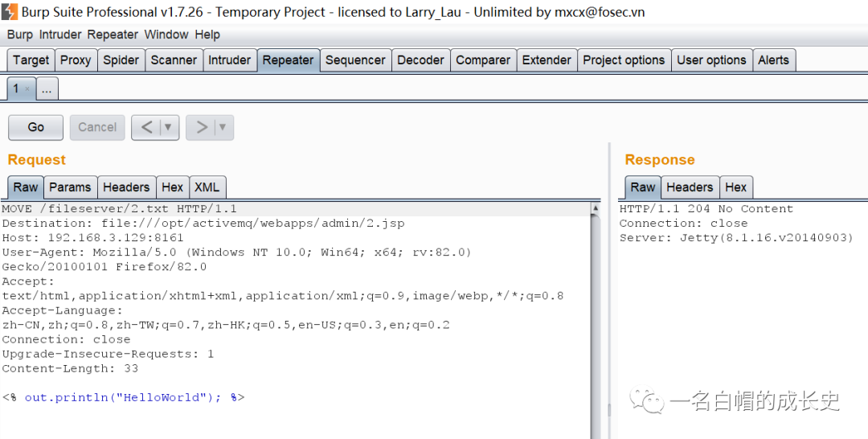Open new Repeater tab with ellipsis
Image resolution: width=868 pixels, height=439 pixels.
point(47,88)
